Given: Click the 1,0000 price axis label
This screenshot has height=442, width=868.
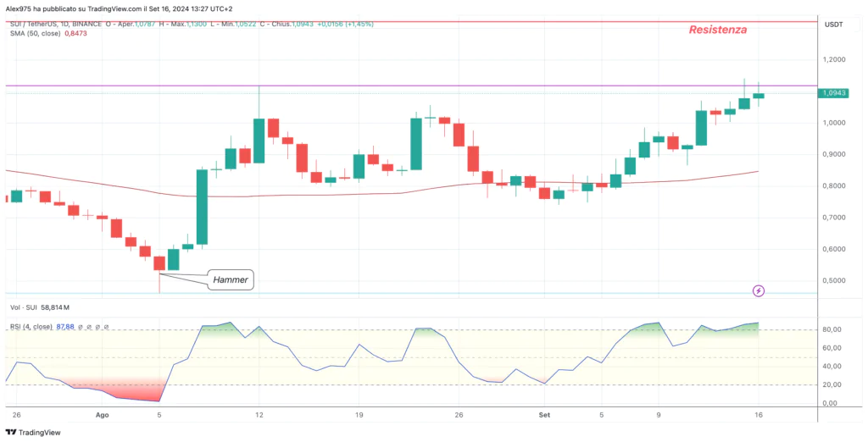Looking at the screenshot, I should pos(835,123).
